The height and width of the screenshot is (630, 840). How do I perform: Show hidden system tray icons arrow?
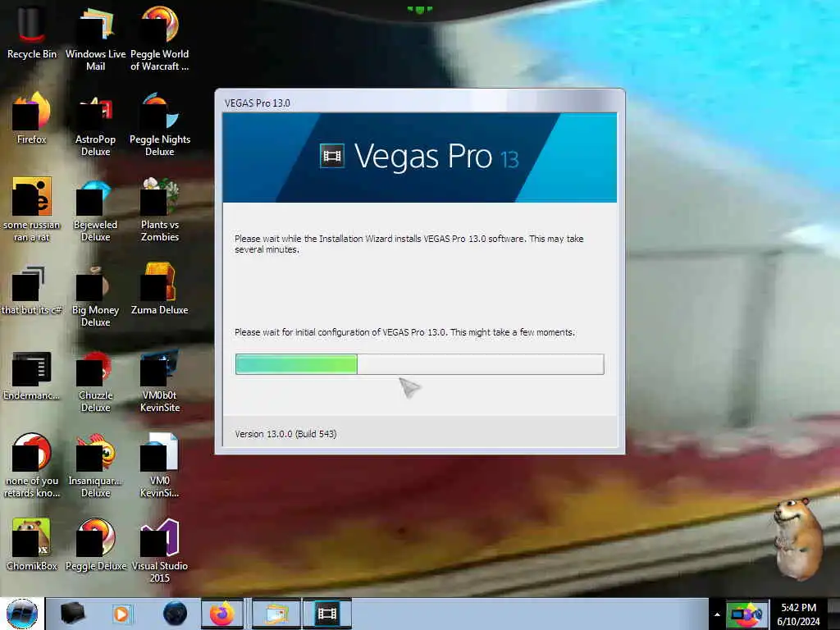pos(717,614)
